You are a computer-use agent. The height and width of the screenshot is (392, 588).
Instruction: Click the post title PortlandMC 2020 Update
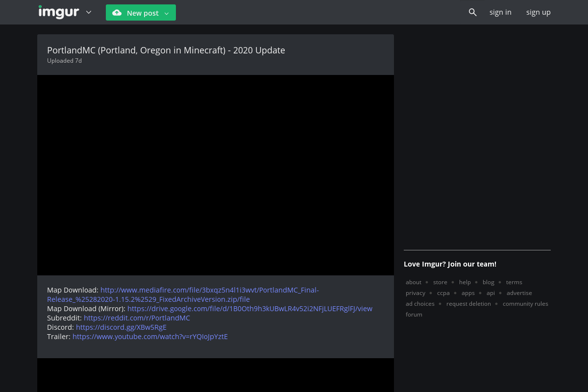coord(166,50)
